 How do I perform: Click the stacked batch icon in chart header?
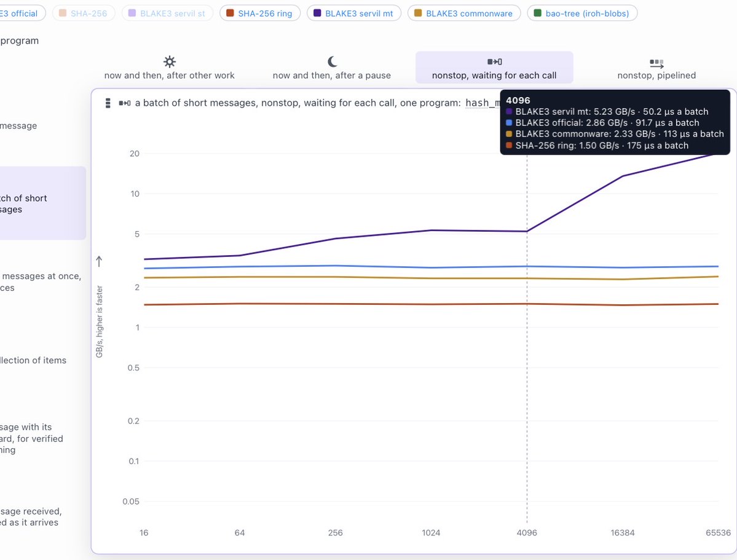click(x=108, y=103)
